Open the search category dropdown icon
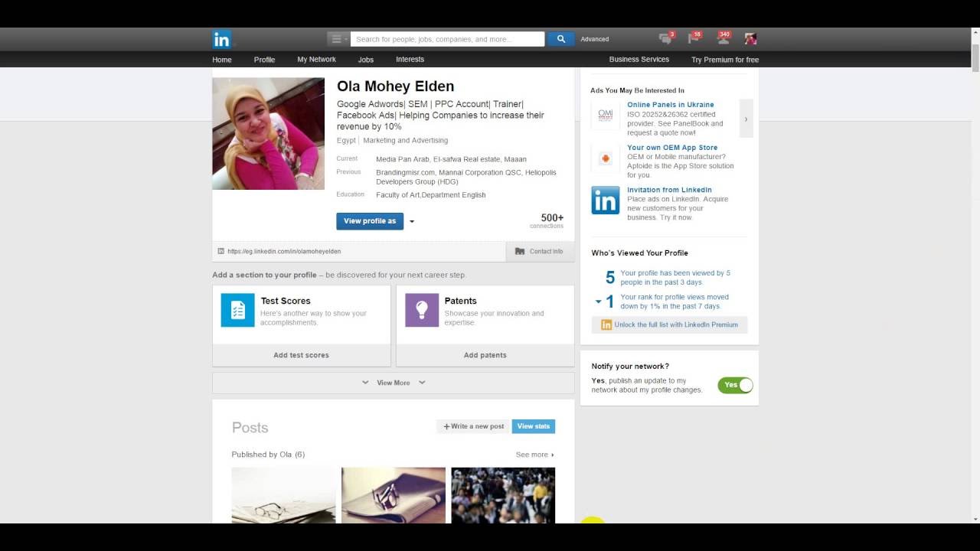Image resolution: width=980 pixels, height=551 pixels. click(338, 39)
